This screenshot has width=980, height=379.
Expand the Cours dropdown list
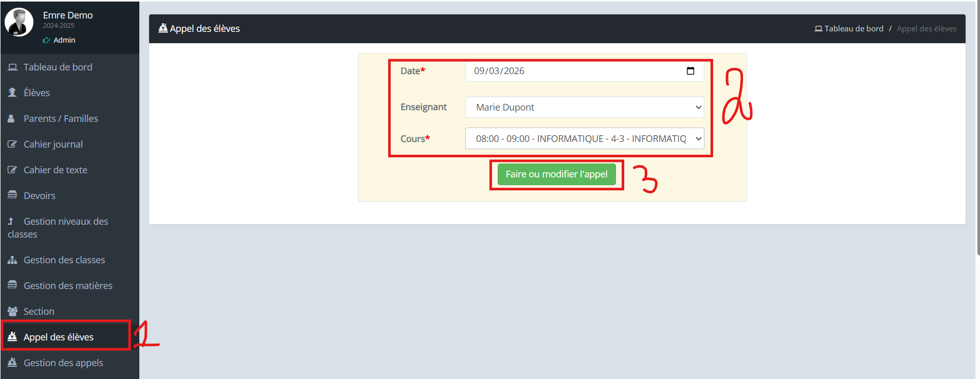coord(584,139)
